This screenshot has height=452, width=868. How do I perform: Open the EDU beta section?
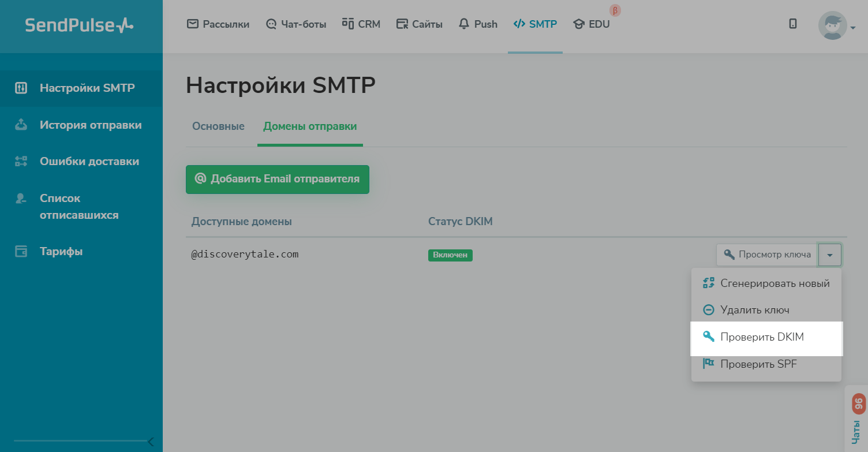(591, 24)
